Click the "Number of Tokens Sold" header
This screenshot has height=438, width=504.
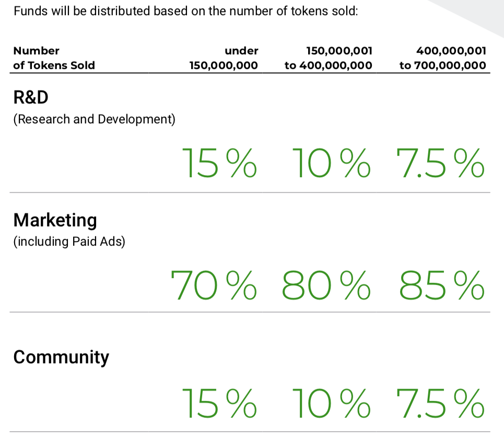coord(54,58)
